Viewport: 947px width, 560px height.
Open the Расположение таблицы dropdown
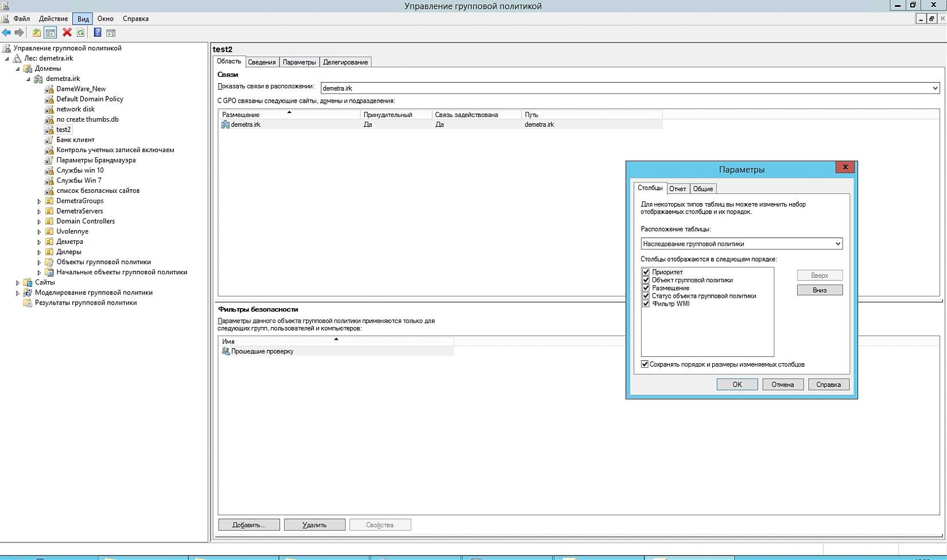(x=837, y=244)
